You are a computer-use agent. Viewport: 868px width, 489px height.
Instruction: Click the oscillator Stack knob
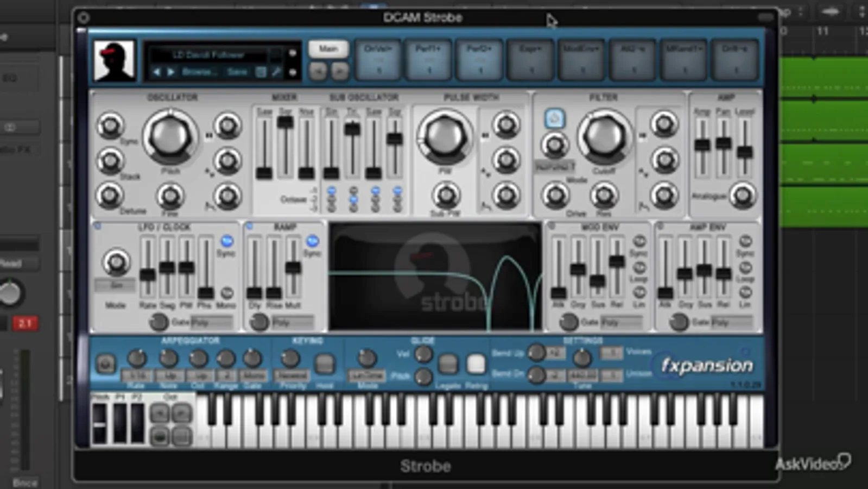pyautogui.click(x=110, y=161)
